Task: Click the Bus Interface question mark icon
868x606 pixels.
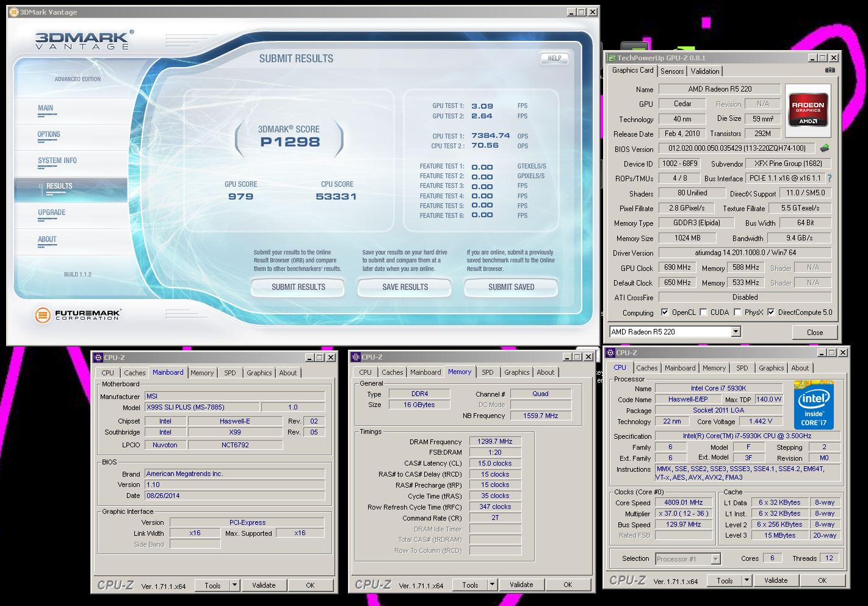Action: pos(830,178)
